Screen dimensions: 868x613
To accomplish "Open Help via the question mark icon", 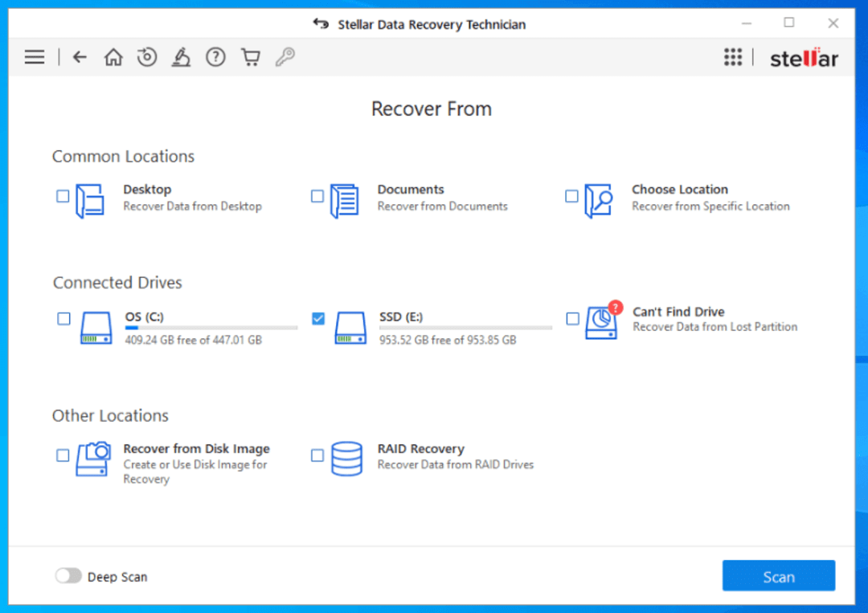I will click(215, 57).
